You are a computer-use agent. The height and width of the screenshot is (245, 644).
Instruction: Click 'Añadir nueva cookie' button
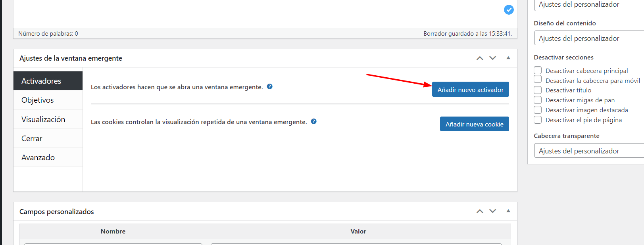[474, 124]
